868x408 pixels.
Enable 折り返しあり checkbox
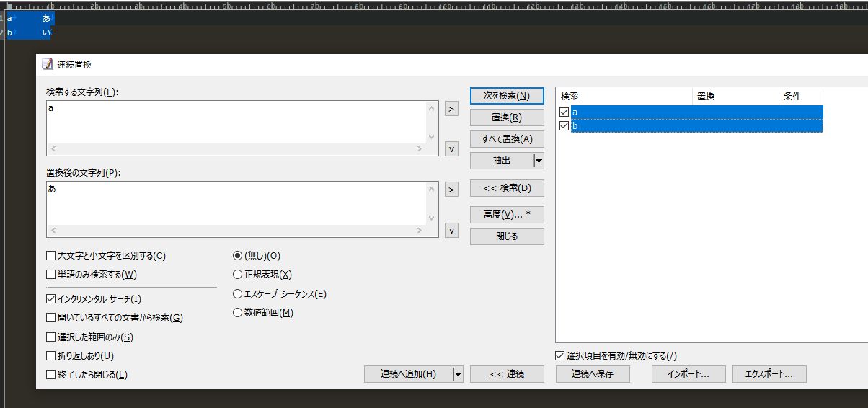50,355
